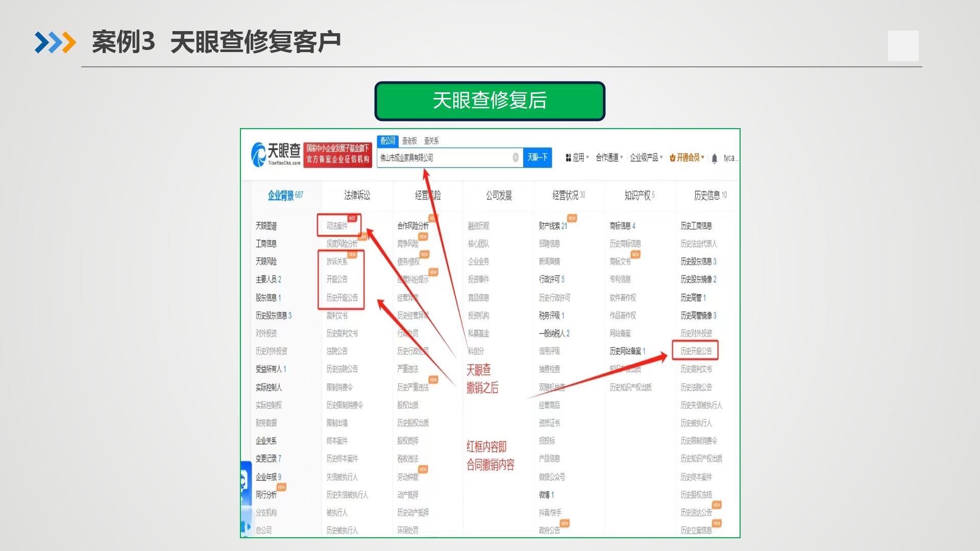Viewport: 980px width, 551px height.
Task: Open the 公司发展 tab
Action: [499, 195]
